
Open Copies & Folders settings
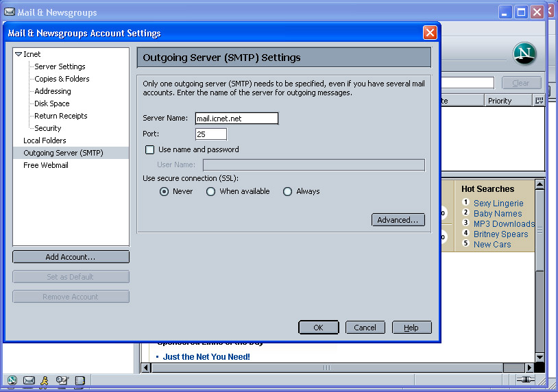62,79
